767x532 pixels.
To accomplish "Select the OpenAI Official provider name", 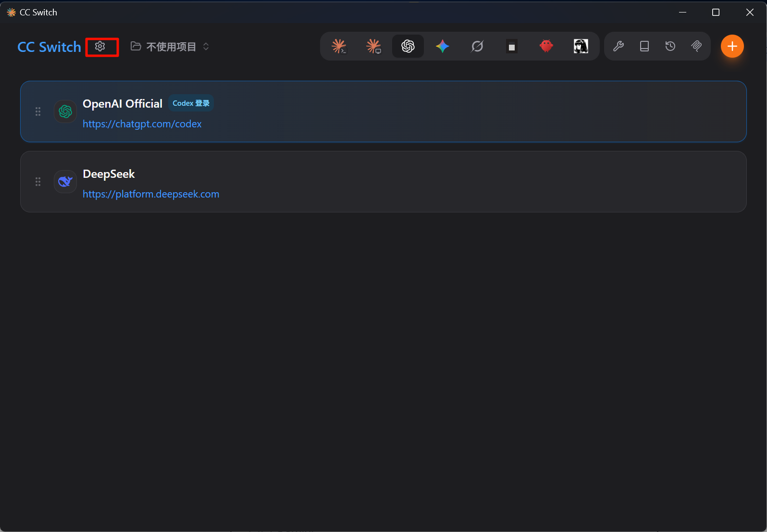I will (123, 104).
